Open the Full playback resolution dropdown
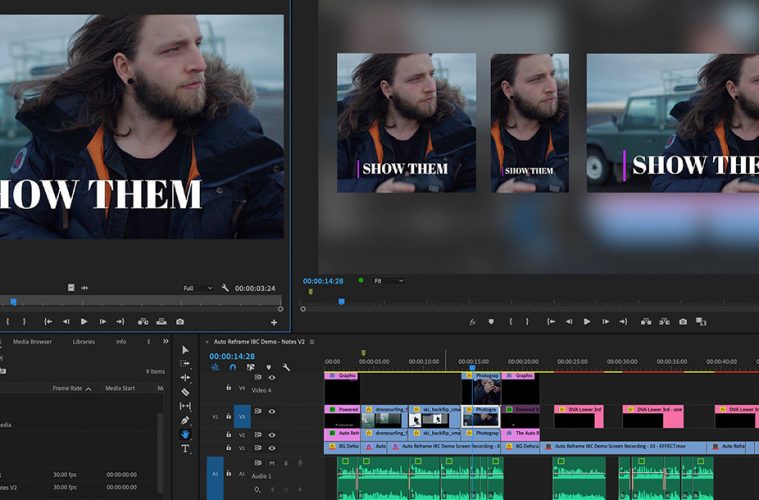 click(197, 288)
